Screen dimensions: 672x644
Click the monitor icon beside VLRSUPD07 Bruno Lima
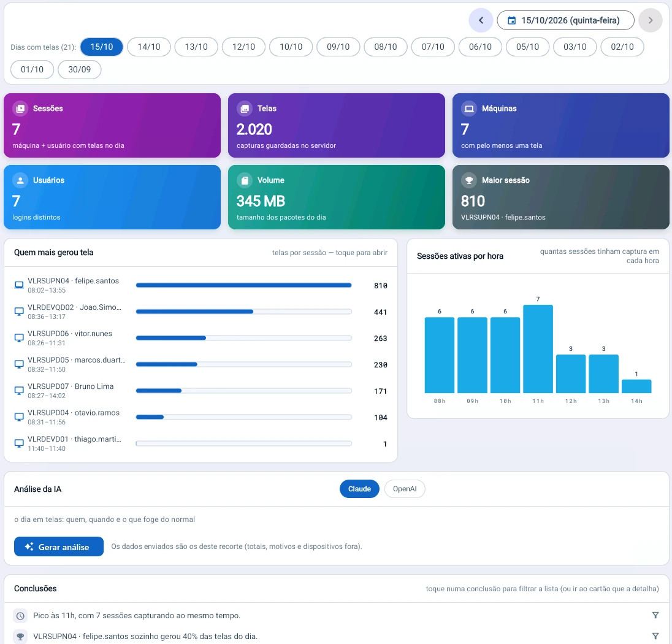(19, 391)
